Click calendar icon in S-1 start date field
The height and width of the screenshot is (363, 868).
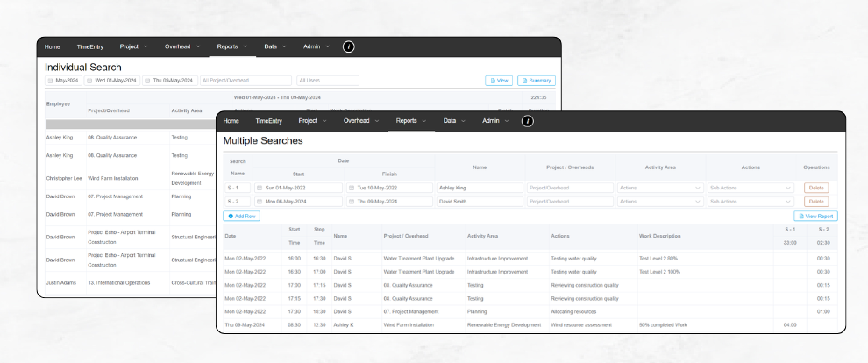[260, 188]
